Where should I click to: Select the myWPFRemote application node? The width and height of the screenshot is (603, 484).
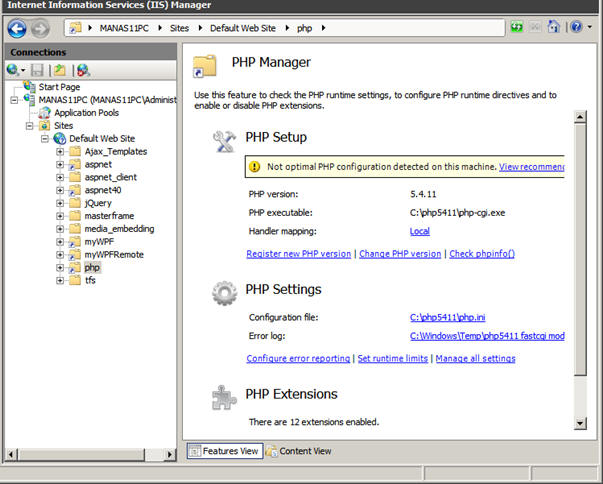[x=114, y=254]
